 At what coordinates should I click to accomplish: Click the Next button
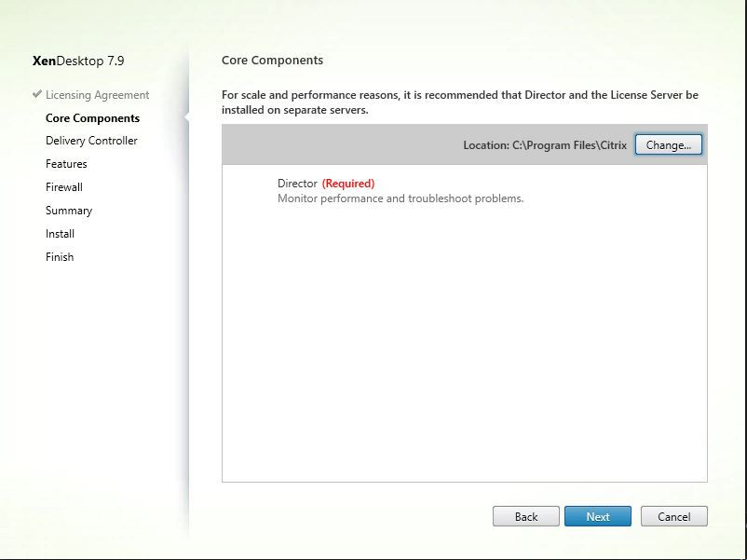tap(598, 516)
